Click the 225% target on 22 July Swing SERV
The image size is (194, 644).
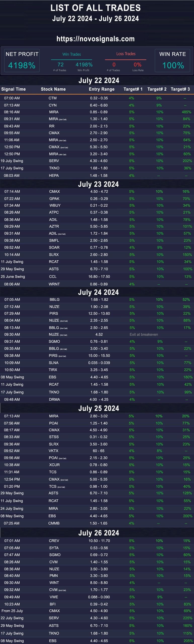pyautogui.click(x=187, y=618)
